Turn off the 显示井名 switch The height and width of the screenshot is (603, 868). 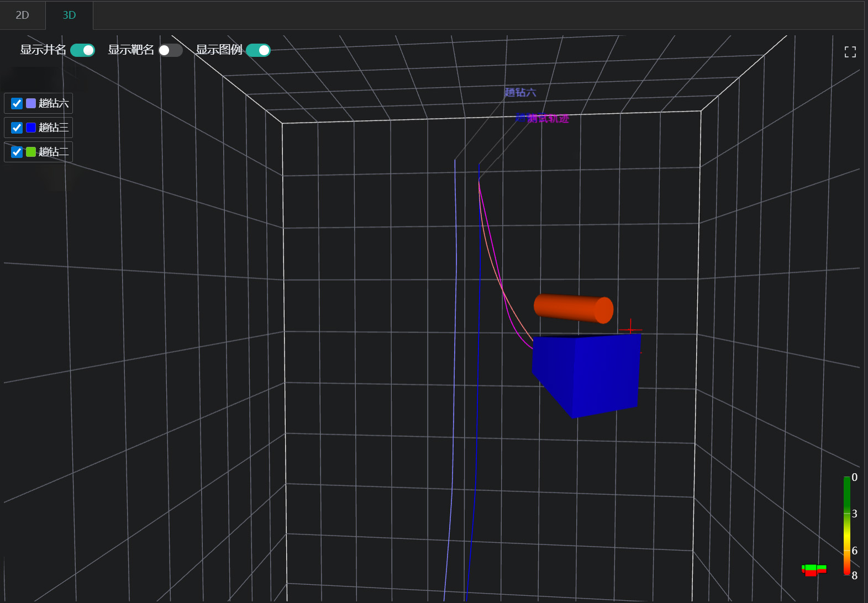pyautogui.click(x=82, y=50)
